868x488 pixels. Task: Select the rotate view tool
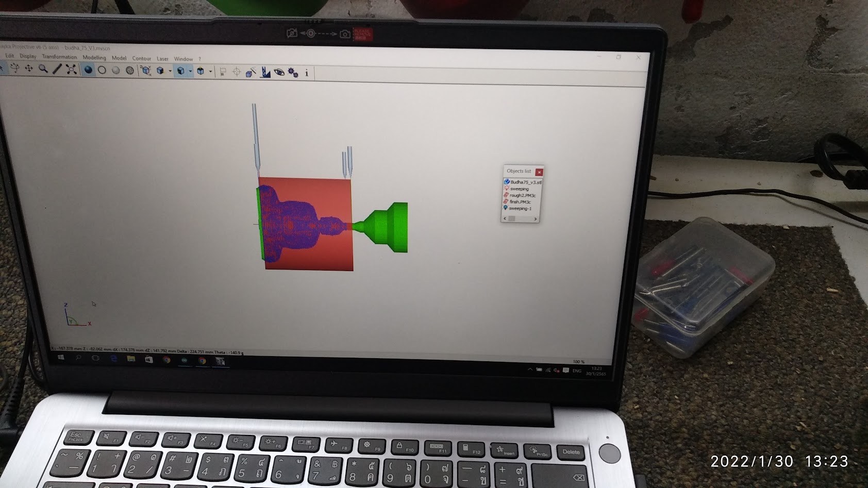click(x=15, y=68)
